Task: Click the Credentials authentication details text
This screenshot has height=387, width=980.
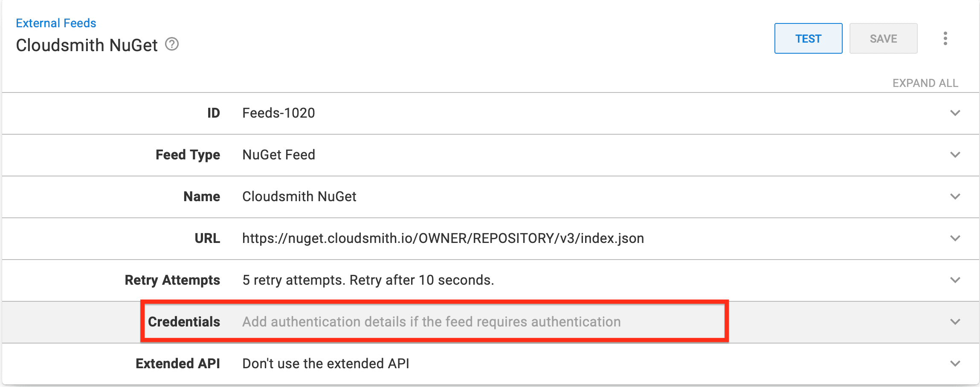Action: (431, 322)
